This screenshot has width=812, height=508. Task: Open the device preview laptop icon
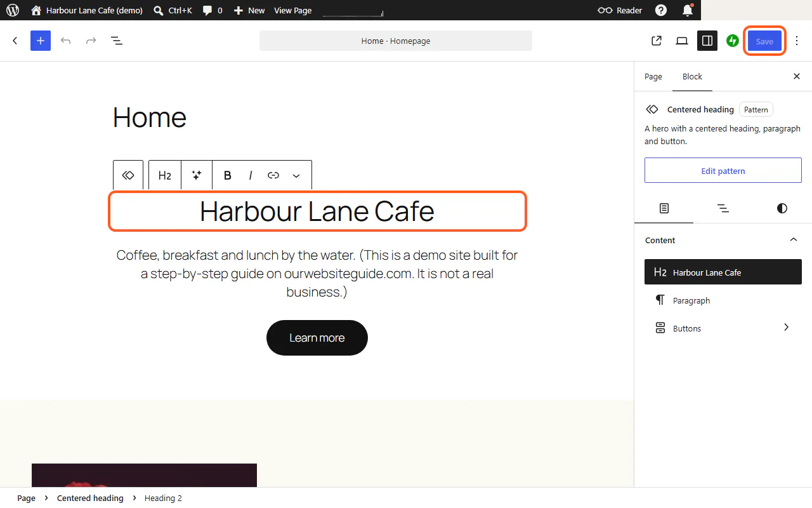[682, 41]
